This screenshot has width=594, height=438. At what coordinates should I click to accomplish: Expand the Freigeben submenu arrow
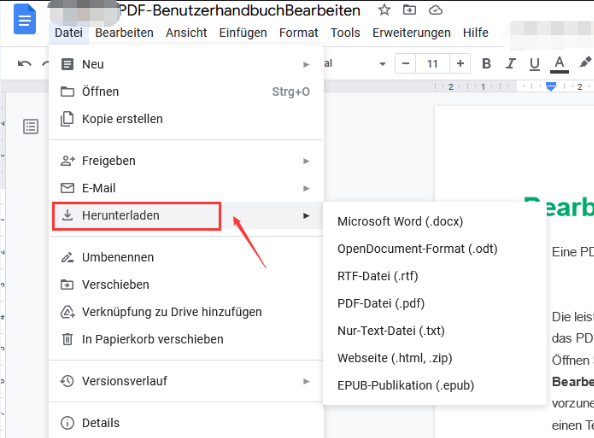tap(306, 161)
